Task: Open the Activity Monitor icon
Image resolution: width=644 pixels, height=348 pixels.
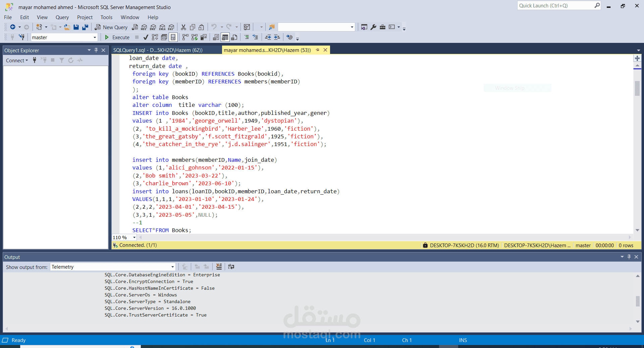Action: click(247, 27)
